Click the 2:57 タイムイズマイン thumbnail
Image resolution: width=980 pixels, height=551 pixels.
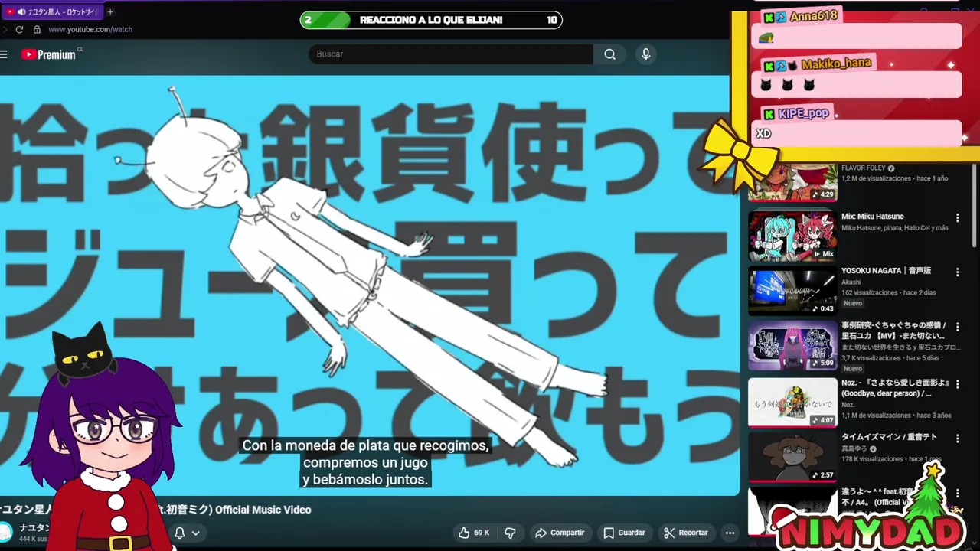pyautogui.click(x=792, y=457)
